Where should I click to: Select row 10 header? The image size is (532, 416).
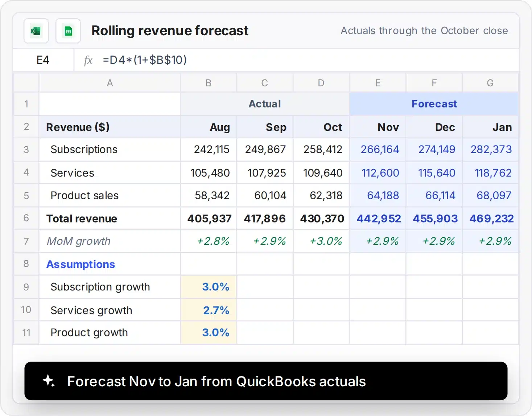[x=26, y=310]
